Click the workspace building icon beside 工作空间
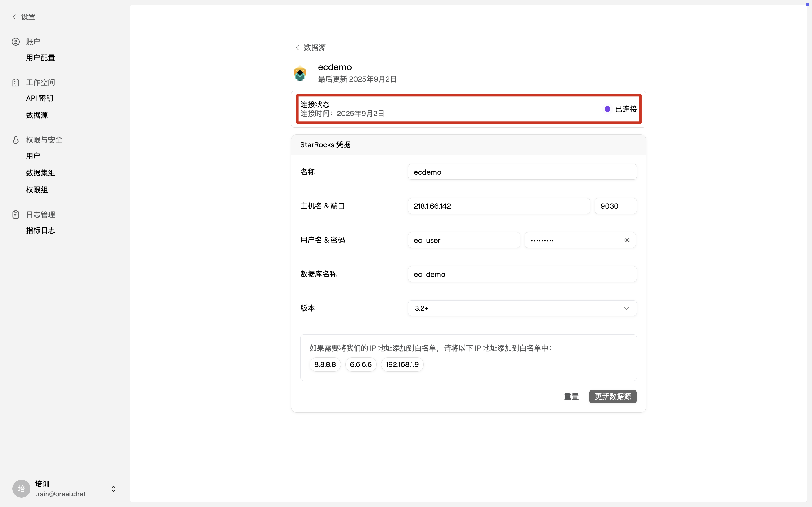Viewport: 812px width, 507px height. coord(16,82)
